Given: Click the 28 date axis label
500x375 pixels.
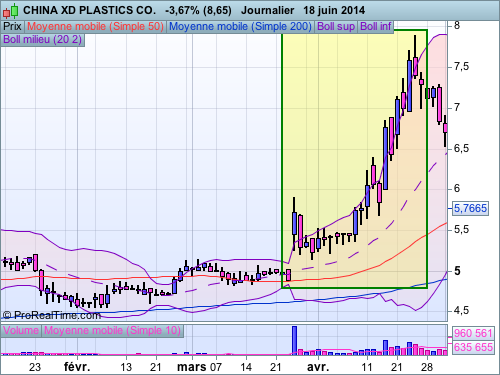Looking at the screenshot, I should click(427, 367).
